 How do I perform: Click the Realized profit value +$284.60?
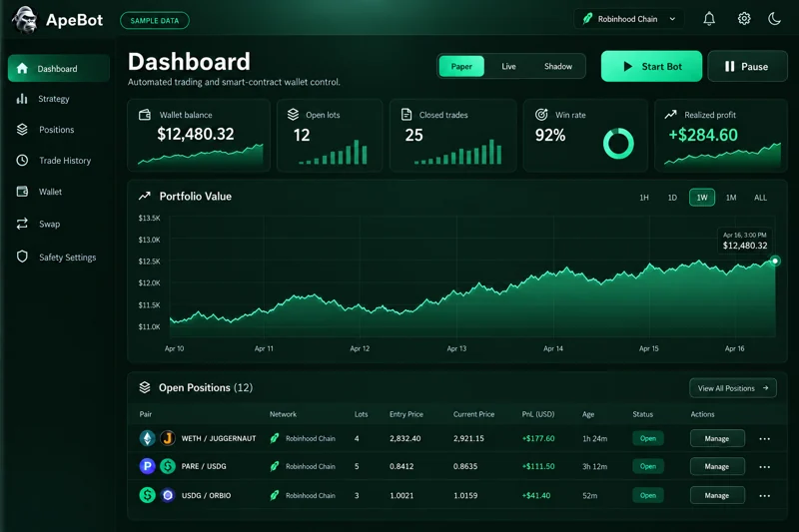coord(703,135)
